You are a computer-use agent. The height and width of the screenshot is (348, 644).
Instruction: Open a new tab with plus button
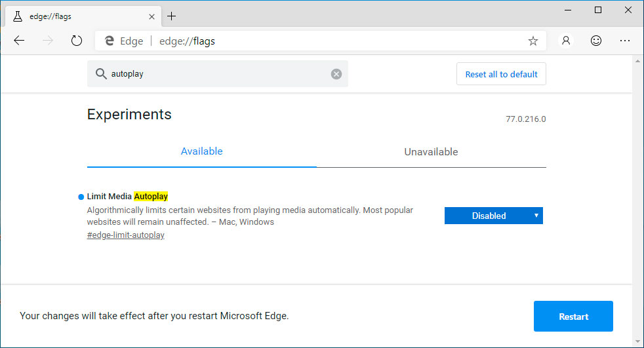coord(172,16)
